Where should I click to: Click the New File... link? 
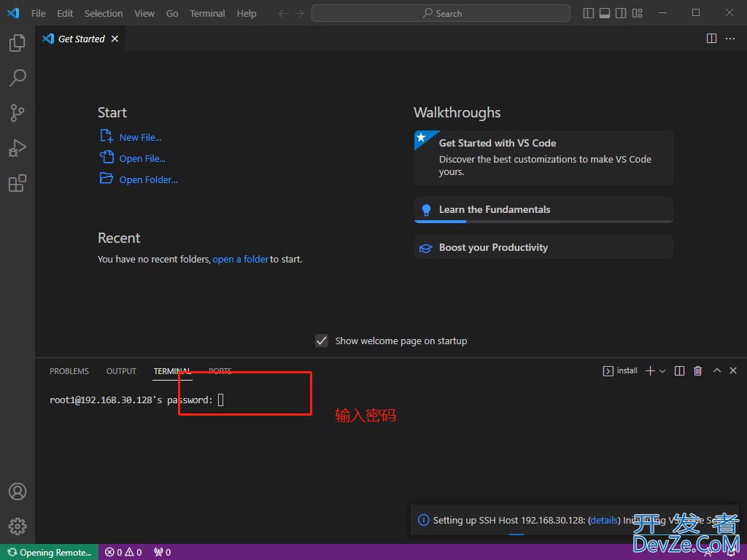coord(140,138)
